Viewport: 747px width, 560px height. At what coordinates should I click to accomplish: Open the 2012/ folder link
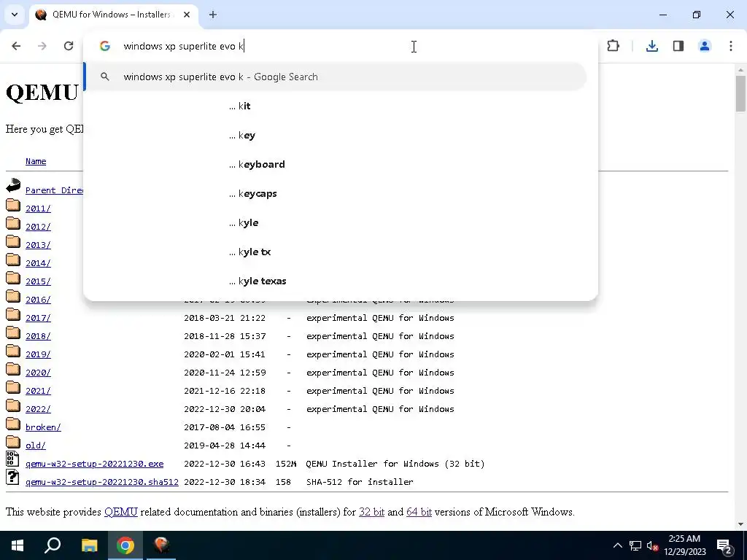(x=38, y=227)
